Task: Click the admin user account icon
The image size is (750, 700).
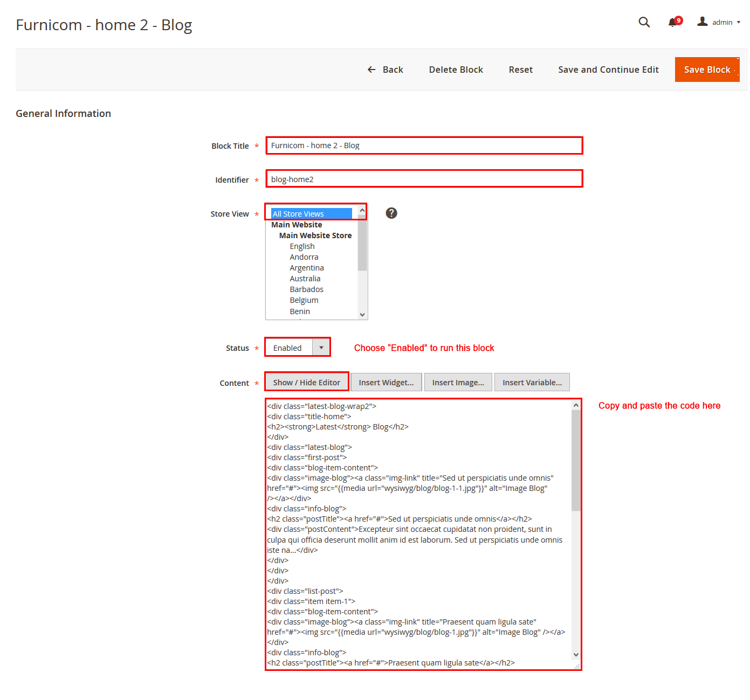Action: 702,22
